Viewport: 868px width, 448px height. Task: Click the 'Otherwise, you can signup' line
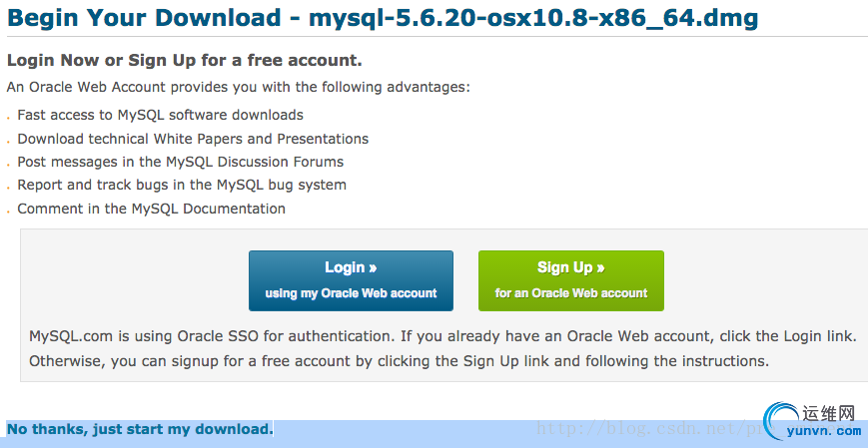(399, 360)
